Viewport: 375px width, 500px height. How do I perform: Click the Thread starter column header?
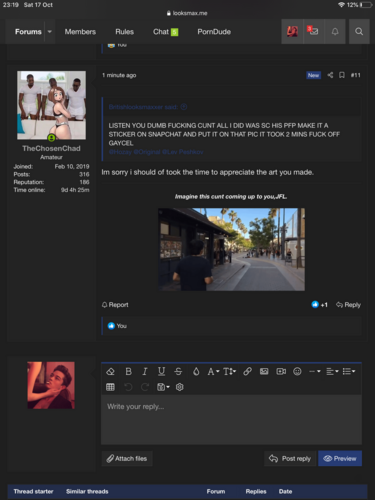point(33,491)
